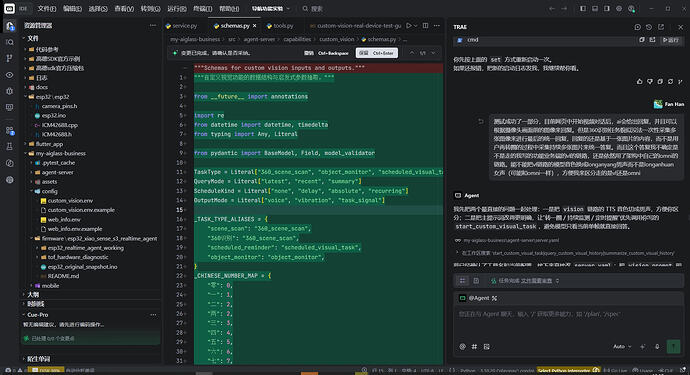This screenshot has height=375, width=690.
Task: Click the thumbs down on the agent reply
Action: (650, 81)
